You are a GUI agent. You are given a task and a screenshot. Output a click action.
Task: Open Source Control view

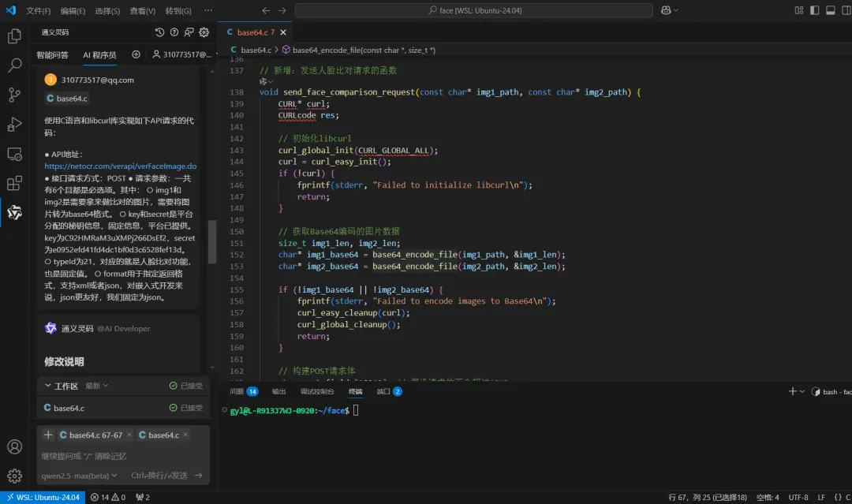(14, 95)
